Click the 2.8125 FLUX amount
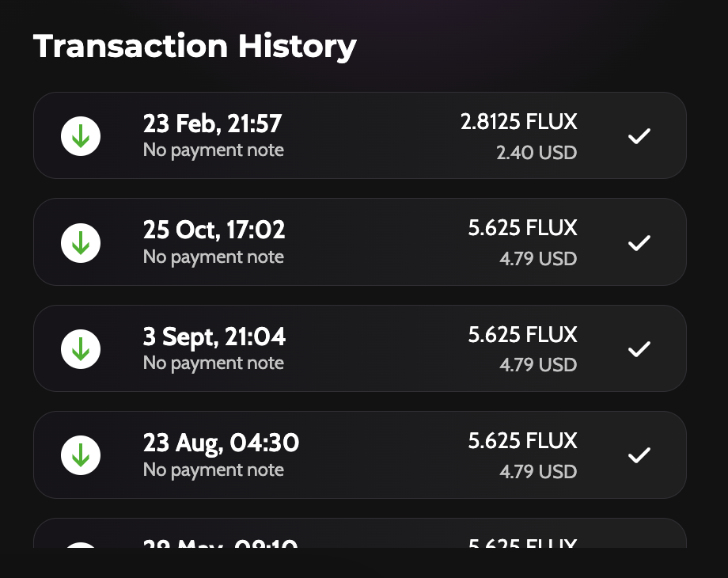Image resolution: width=728 pixels, height=578 pixels. click(x=519, y=122)
